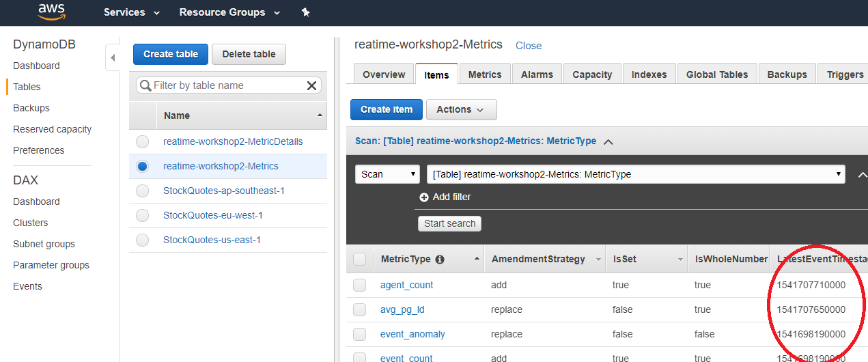The image size is (868, 362).
Task: Clear the table name filter X icon
Action: [x=311, y=85]
